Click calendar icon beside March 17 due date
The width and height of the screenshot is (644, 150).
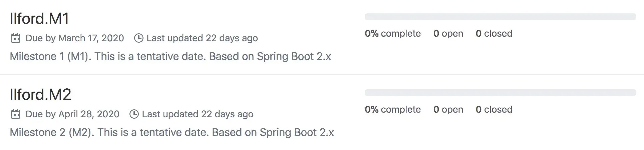coord(16,38)
